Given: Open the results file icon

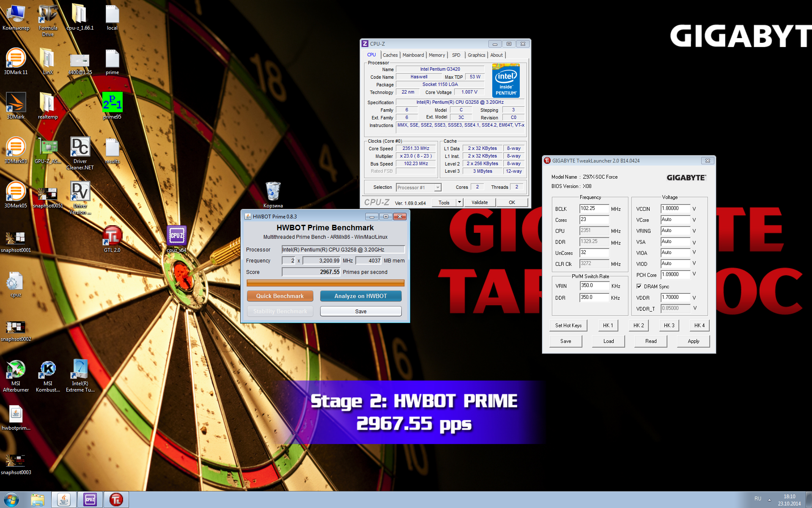Looking at the screenshot, I should tap(112, 151).
